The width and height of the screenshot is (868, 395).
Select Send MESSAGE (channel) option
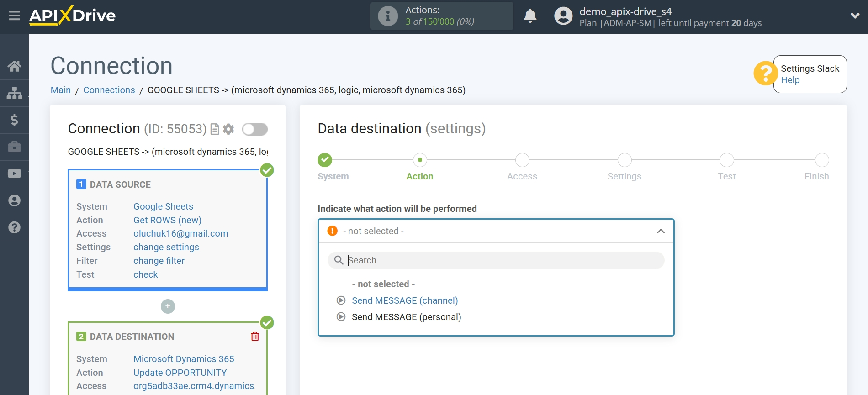point(405,300)
